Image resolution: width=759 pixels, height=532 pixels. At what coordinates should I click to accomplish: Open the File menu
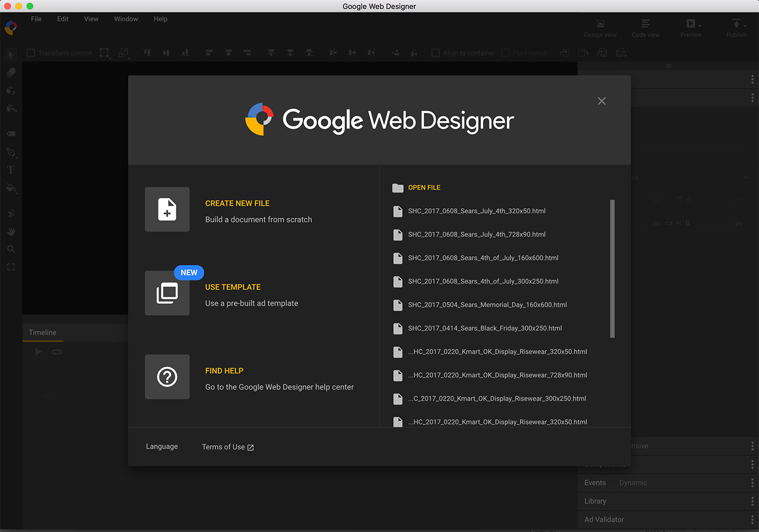[x=36, y=19]
